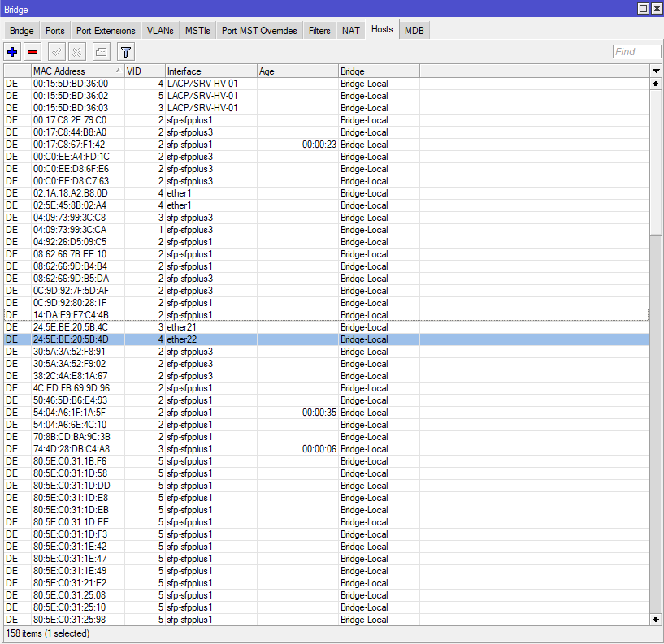
Task: Select host row 54:04:A6:1F:1A:5F
Action: 327,413
